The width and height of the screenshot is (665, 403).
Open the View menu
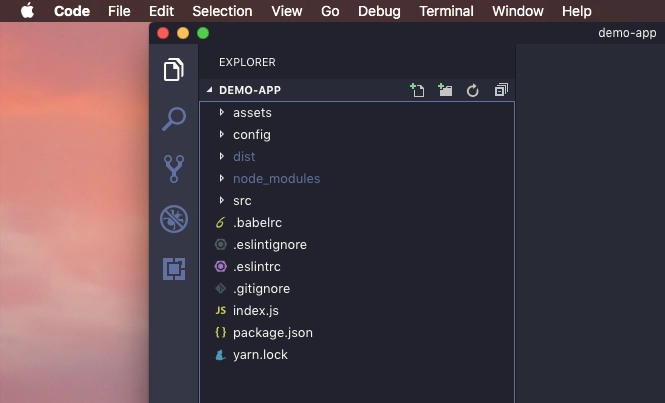(x=287, y=11)
